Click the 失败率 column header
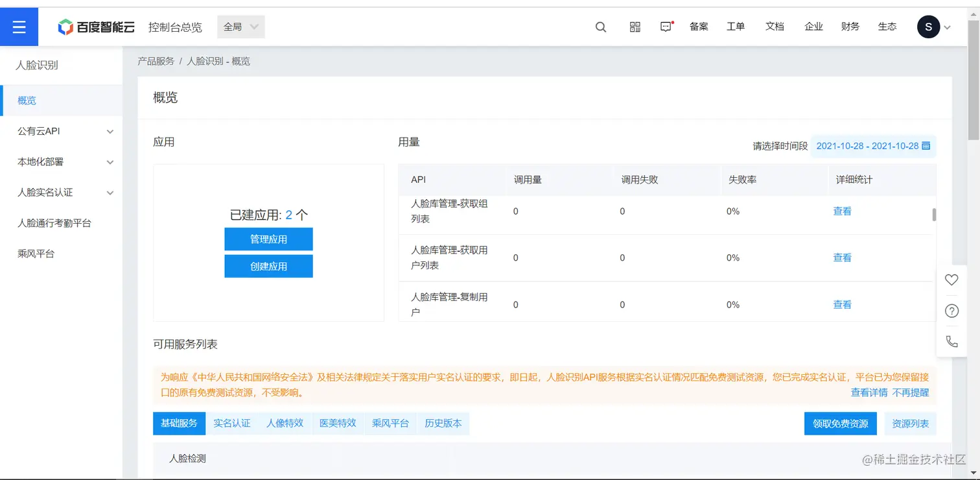The width and height of the screenshot is (980, 480). (x=742, y=180)
